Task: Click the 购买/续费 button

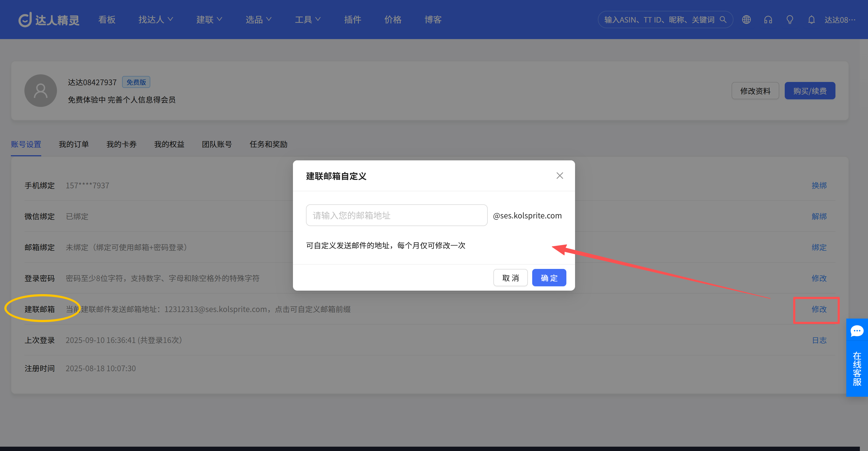Action: [810, 91]
